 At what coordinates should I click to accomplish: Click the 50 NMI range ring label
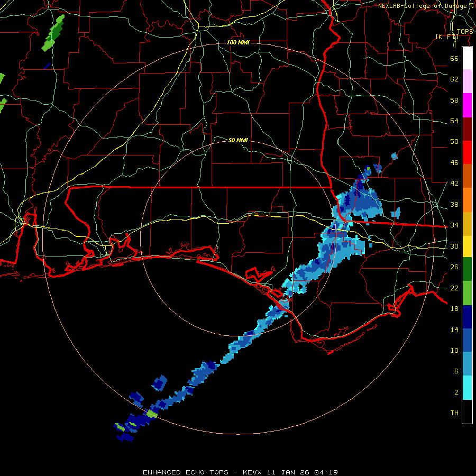tap(239, 140)
